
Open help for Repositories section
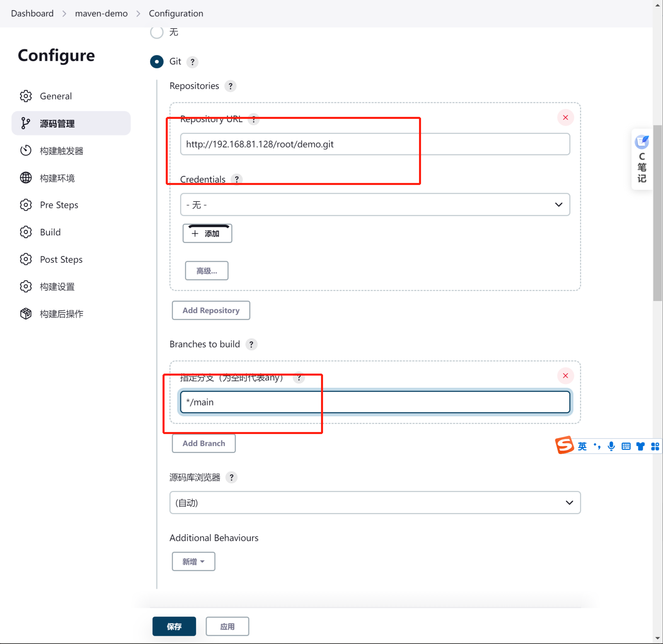tap(230, 86)
